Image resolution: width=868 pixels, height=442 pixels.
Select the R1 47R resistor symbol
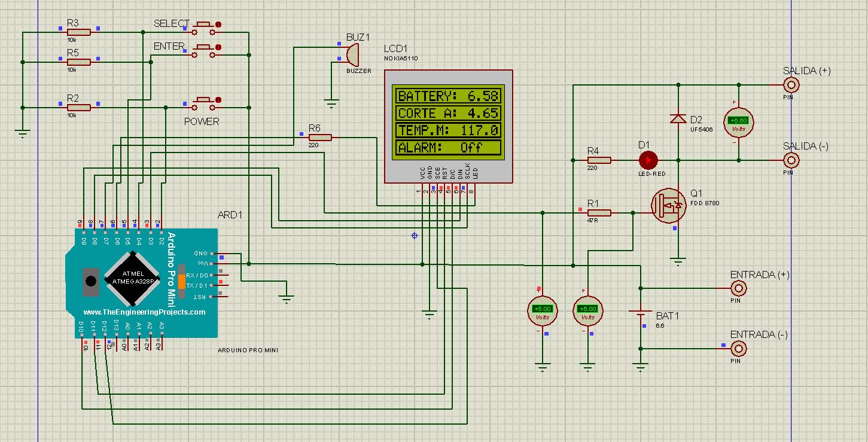click(599, 212)
